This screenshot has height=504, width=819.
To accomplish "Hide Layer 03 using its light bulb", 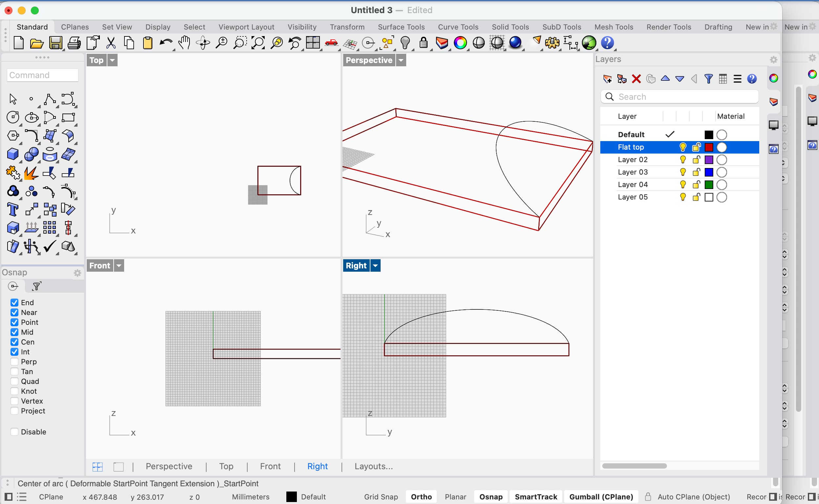I will tap(683, 172).
